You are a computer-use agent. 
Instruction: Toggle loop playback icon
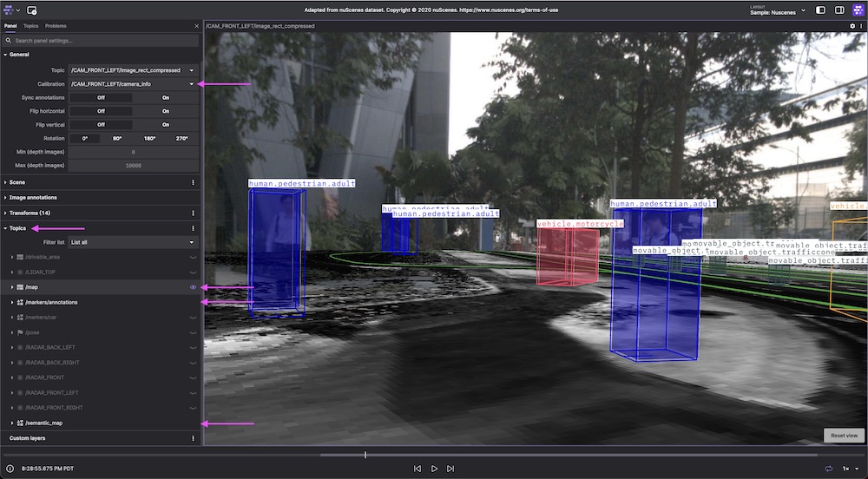[829, 469]
